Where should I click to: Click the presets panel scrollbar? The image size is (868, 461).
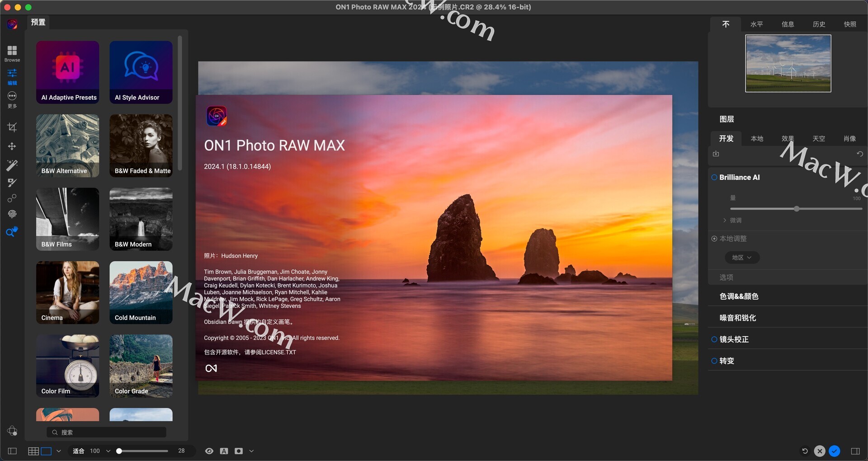point(180,103)
